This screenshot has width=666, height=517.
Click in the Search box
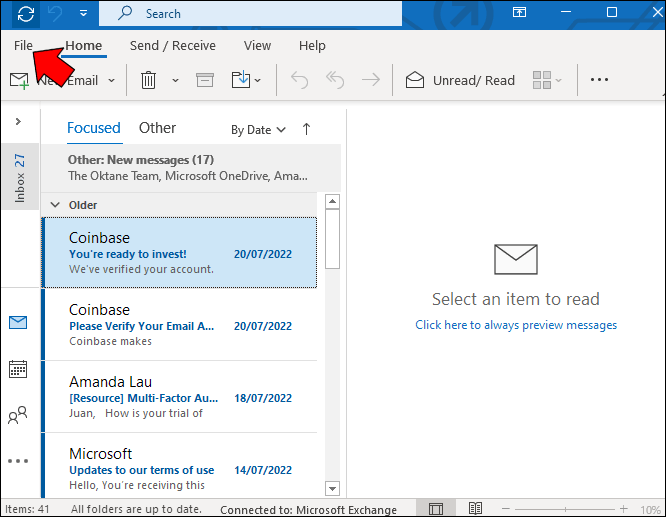pyautogui.click(x=250, y=14)
